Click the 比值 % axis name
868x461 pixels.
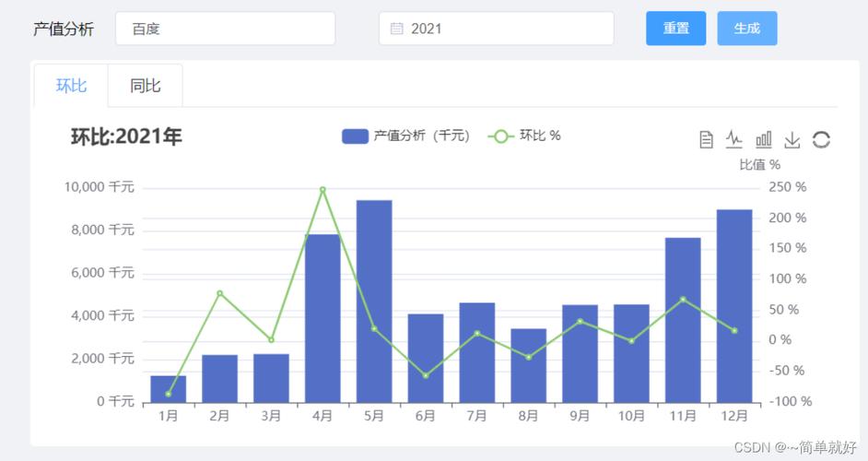coord(760,164)
